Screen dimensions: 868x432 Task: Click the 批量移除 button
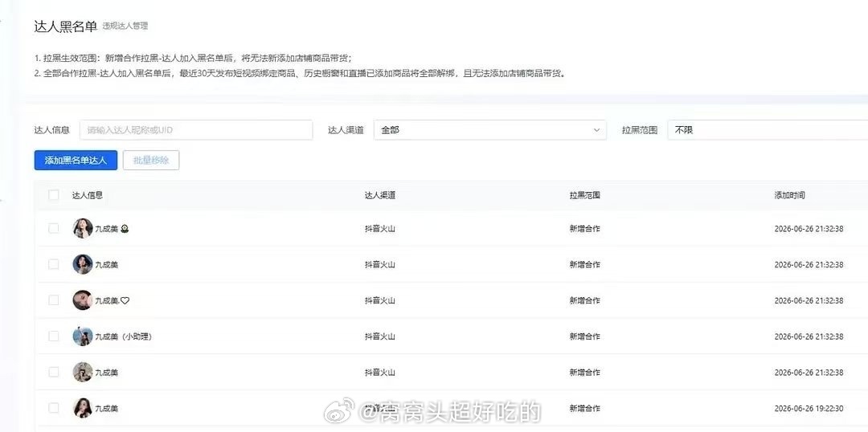151,161
